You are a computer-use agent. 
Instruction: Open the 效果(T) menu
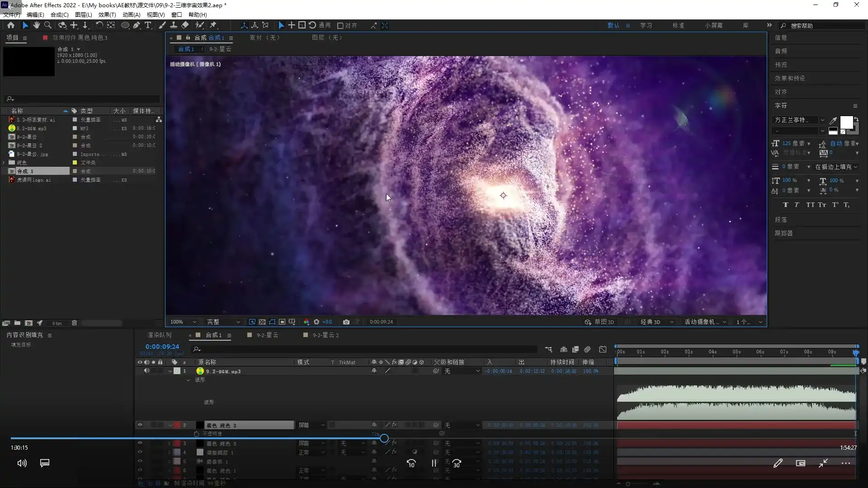point(107,14)
